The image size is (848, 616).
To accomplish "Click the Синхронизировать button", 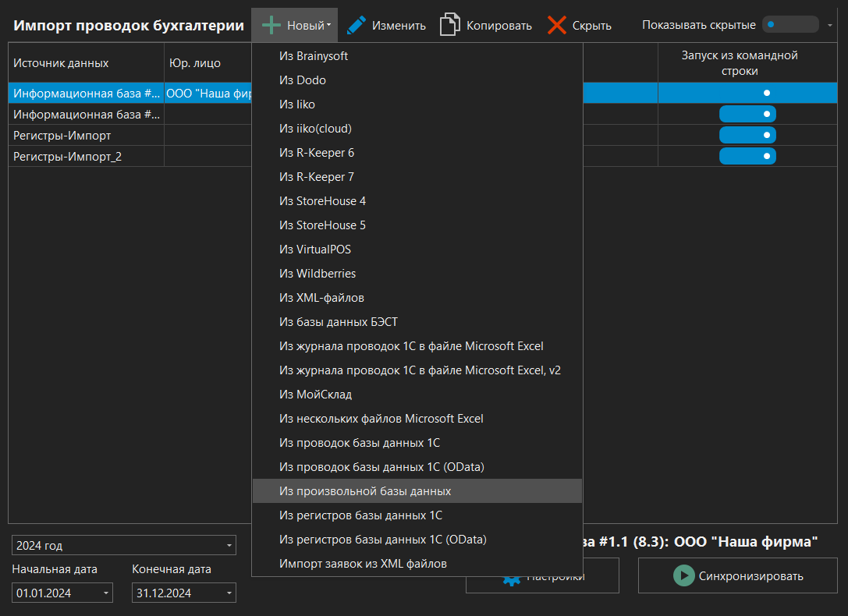I will [x=738, y=576].
